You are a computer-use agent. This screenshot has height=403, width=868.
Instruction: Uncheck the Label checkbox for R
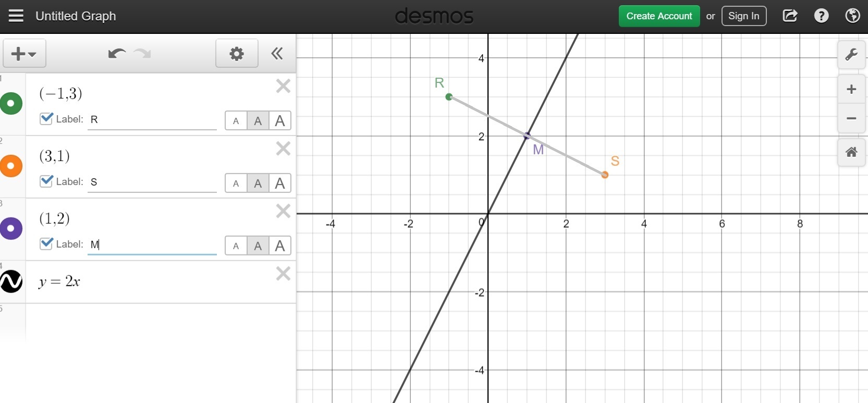coord(46,118)
